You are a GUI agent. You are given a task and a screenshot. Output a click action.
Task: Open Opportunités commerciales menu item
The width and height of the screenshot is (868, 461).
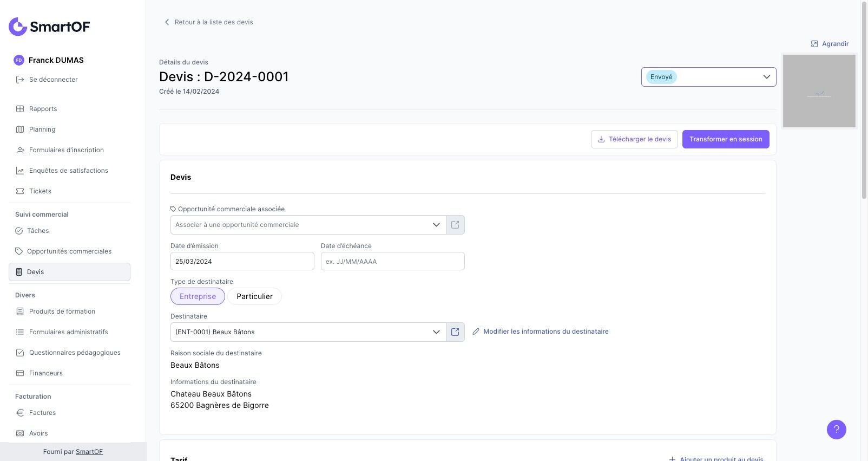[x=69, y=251]
